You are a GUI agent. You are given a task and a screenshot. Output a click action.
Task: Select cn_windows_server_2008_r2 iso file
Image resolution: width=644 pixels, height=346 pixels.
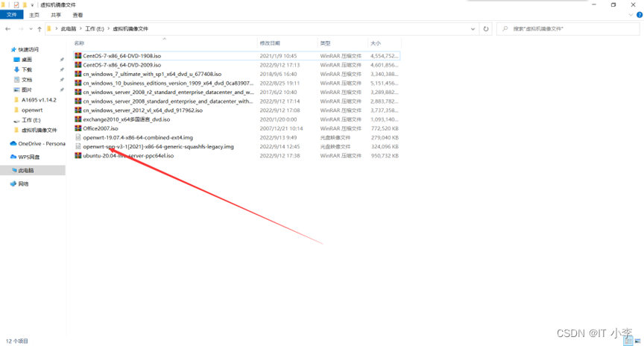(168, 92)
